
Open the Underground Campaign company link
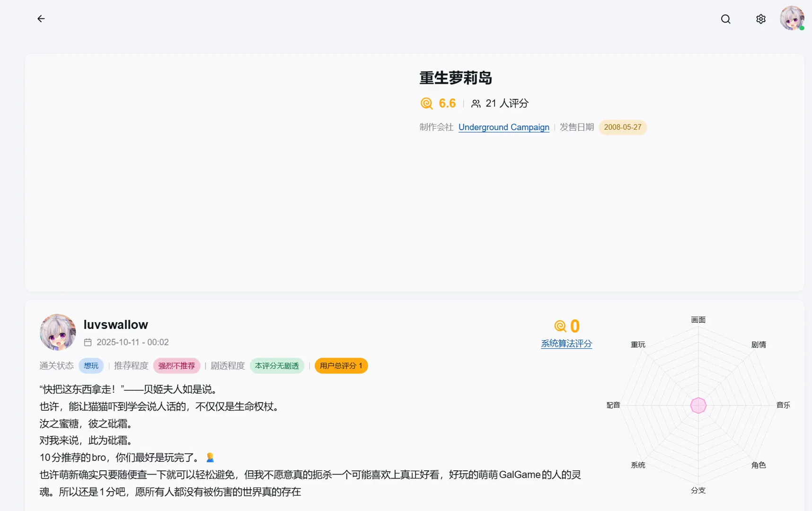[503, 127]
